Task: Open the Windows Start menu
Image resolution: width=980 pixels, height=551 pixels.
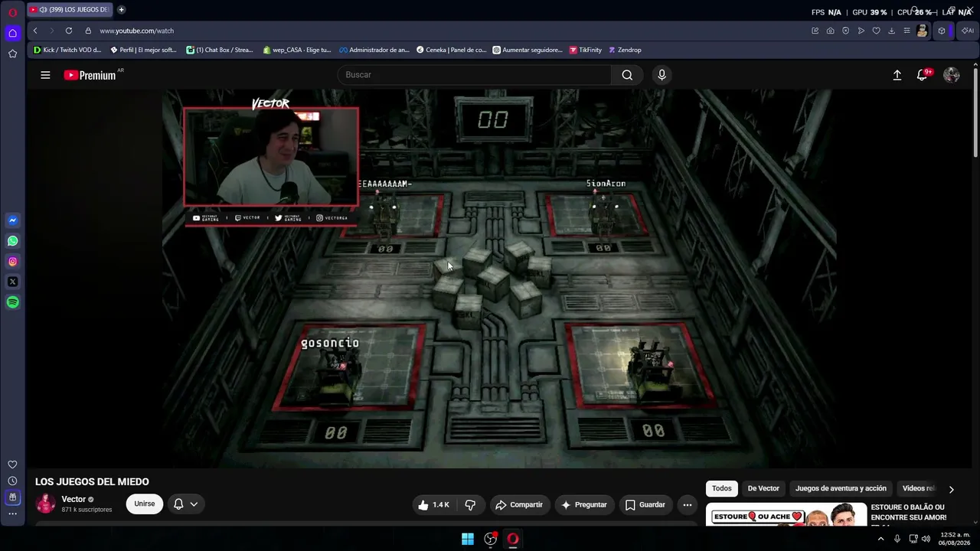Action: (x=468, y=539)
